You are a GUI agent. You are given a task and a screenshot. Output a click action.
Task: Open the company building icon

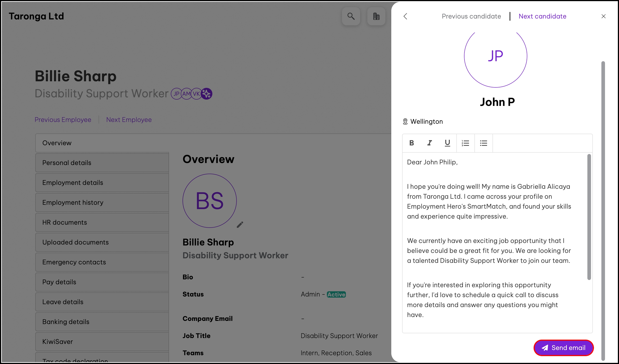click(x=376, y=16)
